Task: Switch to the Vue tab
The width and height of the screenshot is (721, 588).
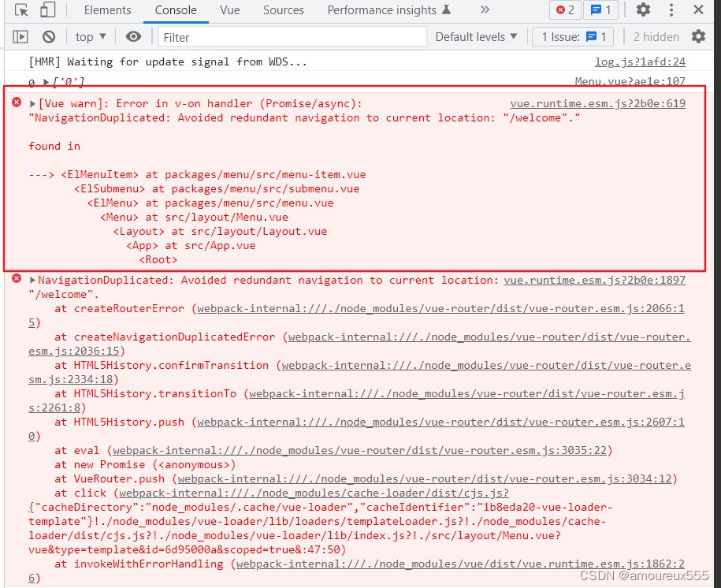Action: tap(229, 9)
